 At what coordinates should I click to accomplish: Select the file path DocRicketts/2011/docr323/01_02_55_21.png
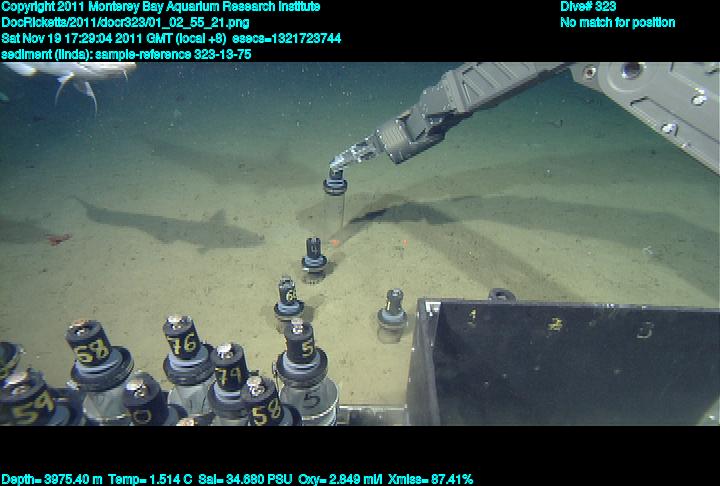click(x=125, y=23)
